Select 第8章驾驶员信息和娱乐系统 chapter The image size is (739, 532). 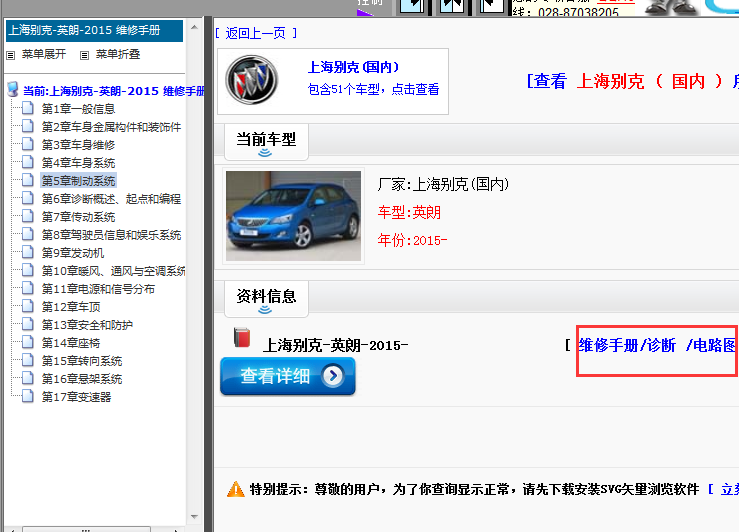point(111,235)
